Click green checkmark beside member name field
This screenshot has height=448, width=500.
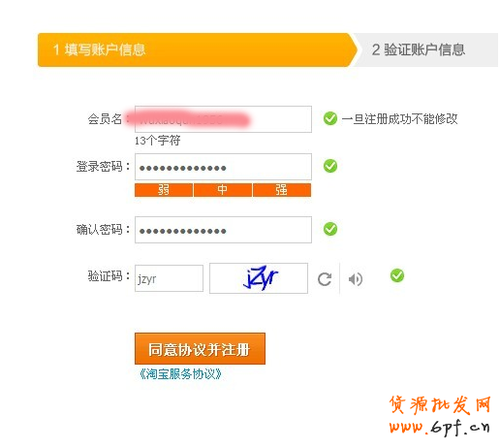(x=330, y=118)
